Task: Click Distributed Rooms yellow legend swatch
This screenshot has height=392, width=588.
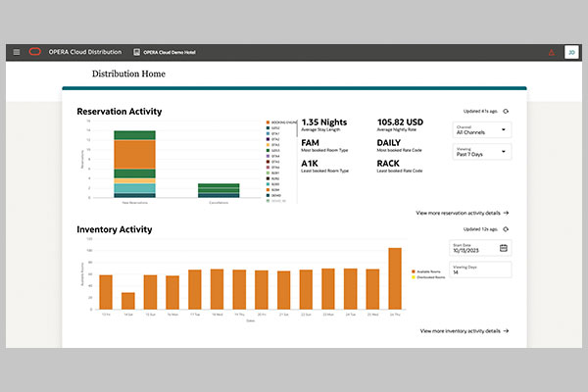Action: (414, 277)
